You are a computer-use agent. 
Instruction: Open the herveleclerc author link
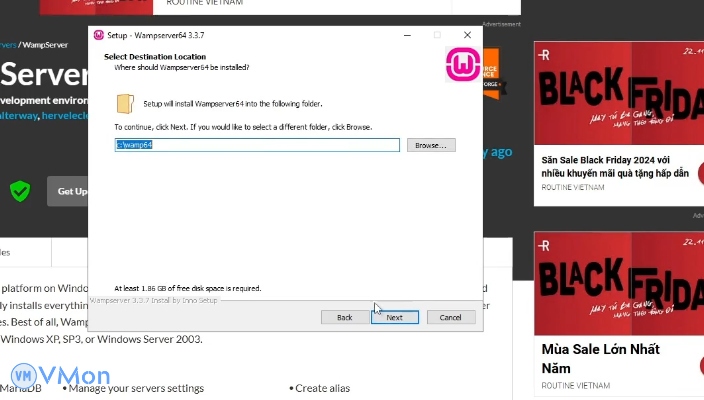click(x=66, y=116)
